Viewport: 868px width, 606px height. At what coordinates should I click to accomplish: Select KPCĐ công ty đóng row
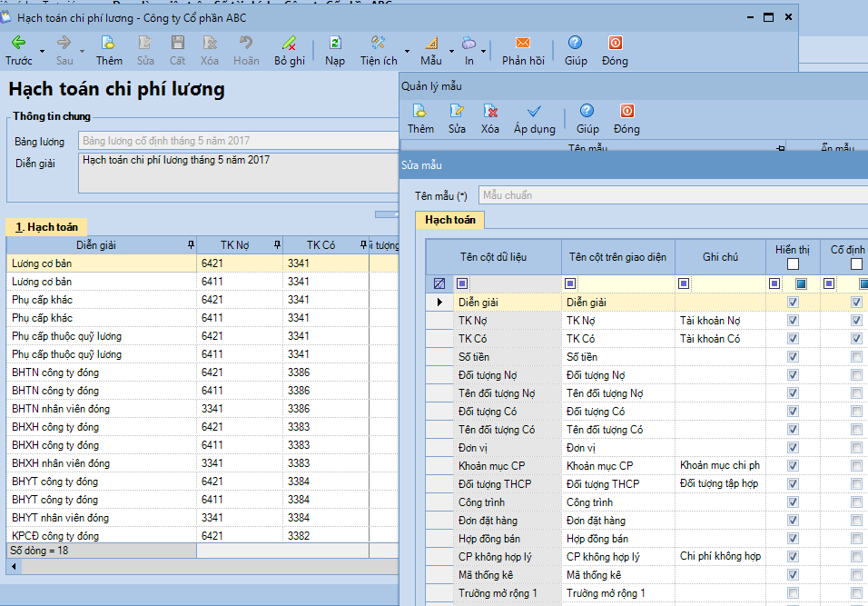pyautogui.click(x=202, y=536)
